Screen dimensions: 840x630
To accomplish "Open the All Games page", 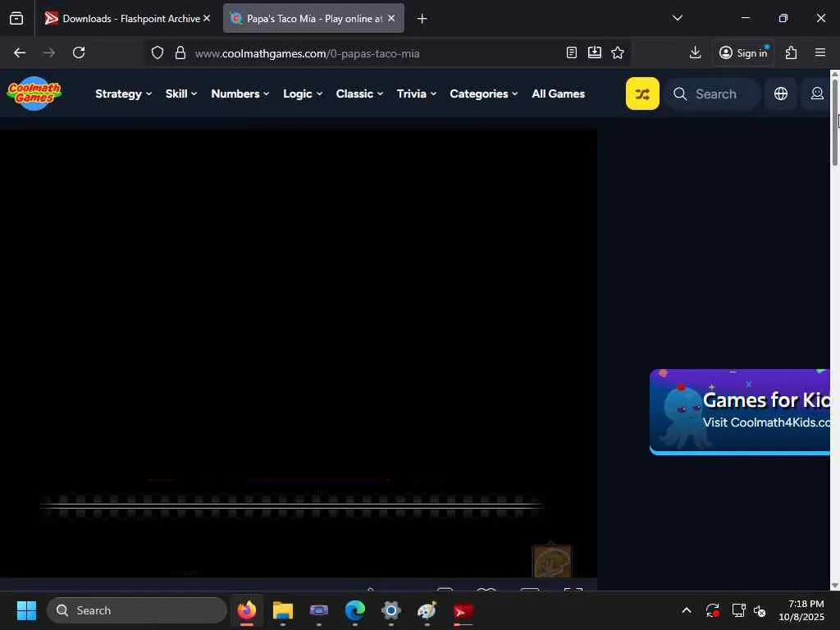I will click(x=558, y=94).
